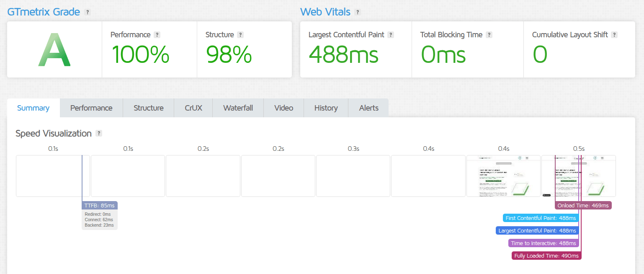
Task: Open the Speed Visualization help icon
Action: (x=99, y=133)
